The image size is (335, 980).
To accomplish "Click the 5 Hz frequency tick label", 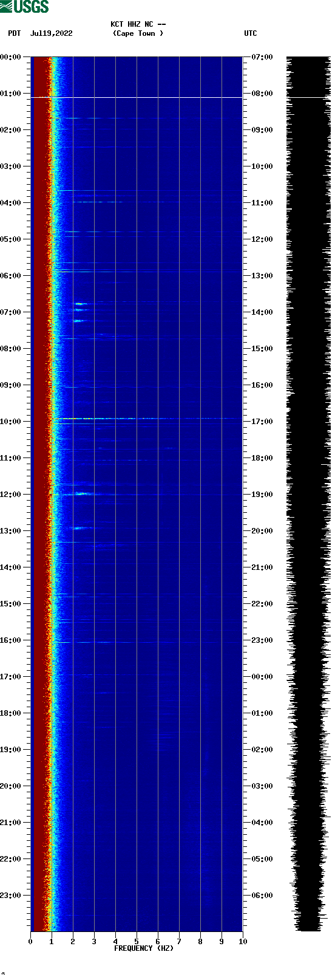I will tap(137, 942).
